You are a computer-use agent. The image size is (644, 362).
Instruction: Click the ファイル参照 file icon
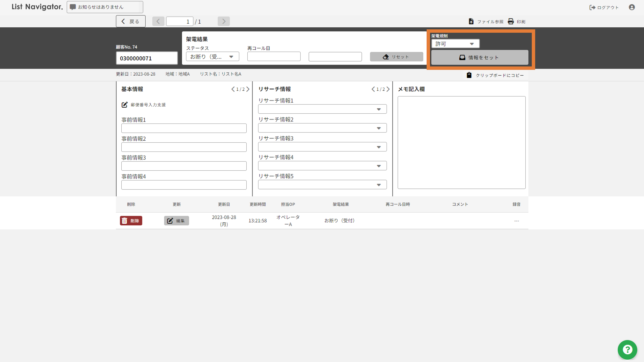pos(471,22)
